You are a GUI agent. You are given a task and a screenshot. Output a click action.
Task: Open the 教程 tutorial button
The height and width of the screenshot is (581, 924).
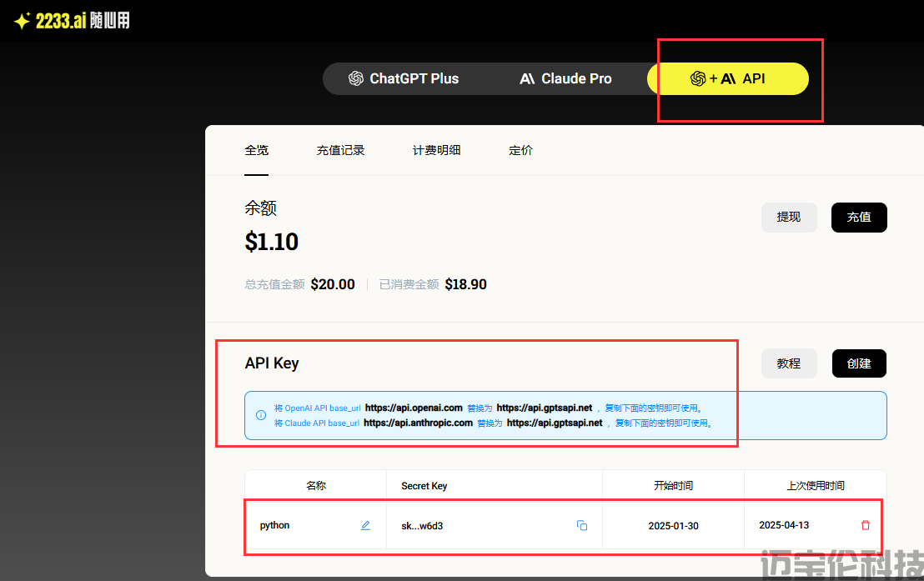coord(788,363)
